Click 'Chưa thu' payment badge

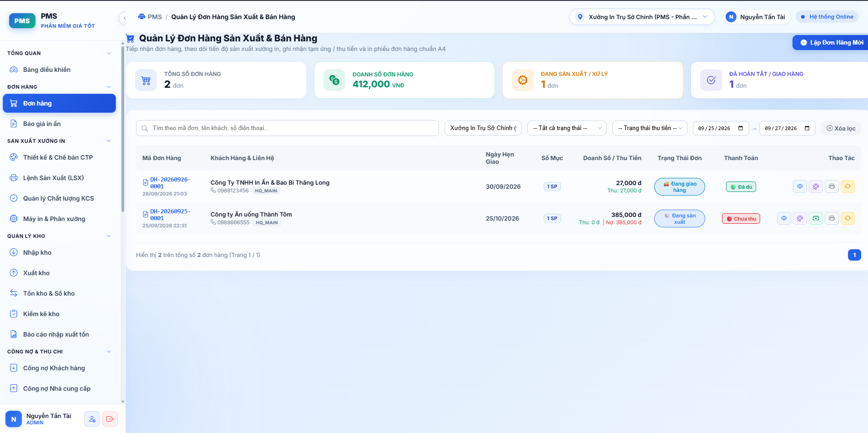(741, 219)
